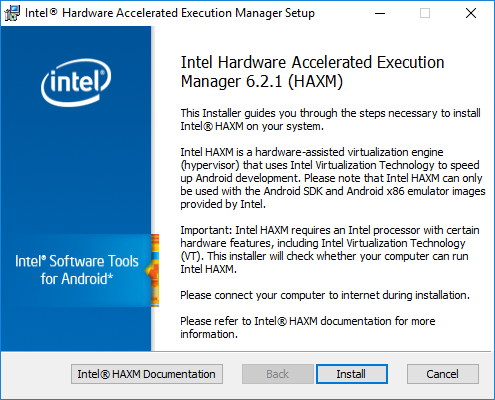Click the HAXM 6.2.1 heading

coord(312,72)
